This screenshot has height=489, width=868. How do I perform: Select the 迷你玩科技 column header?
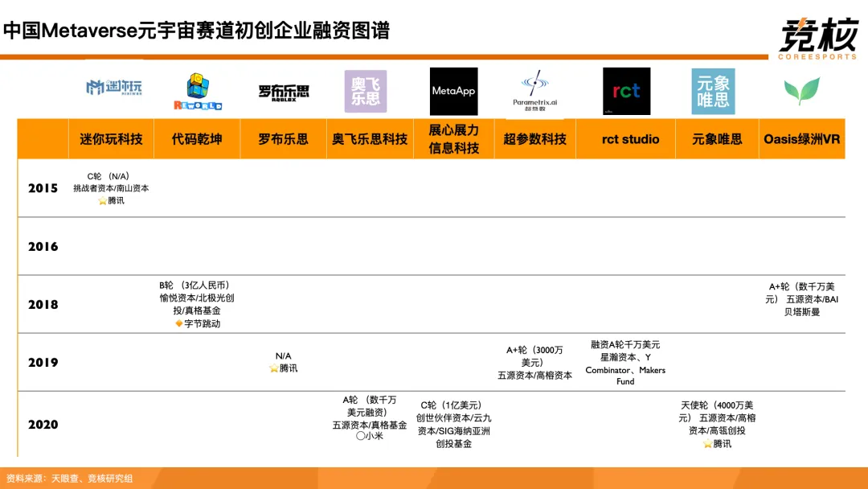tap(111, 139)
